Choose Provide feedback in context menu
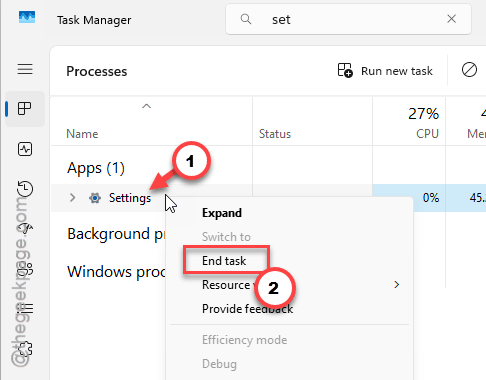 [247, 309]
